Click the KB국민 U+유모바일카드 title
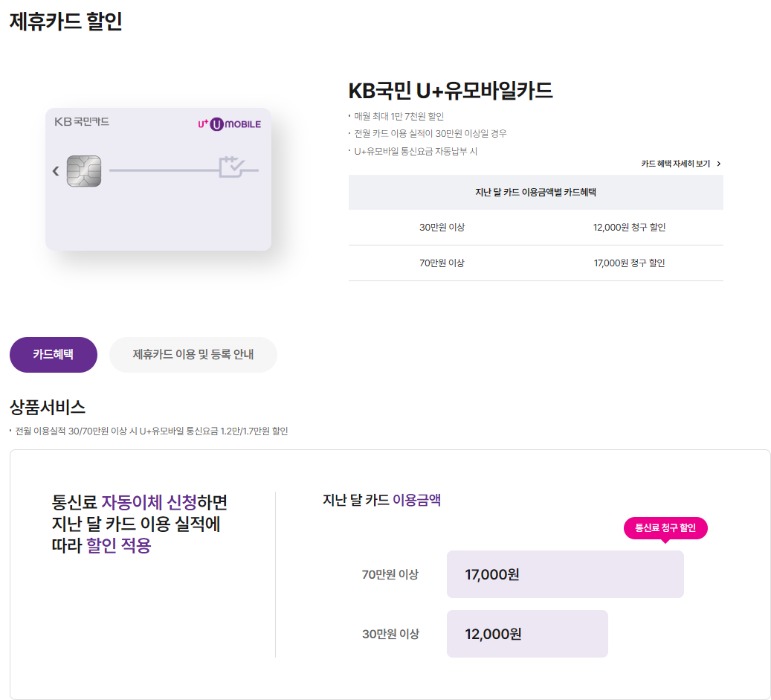771x700 pixels. point(451,91)
